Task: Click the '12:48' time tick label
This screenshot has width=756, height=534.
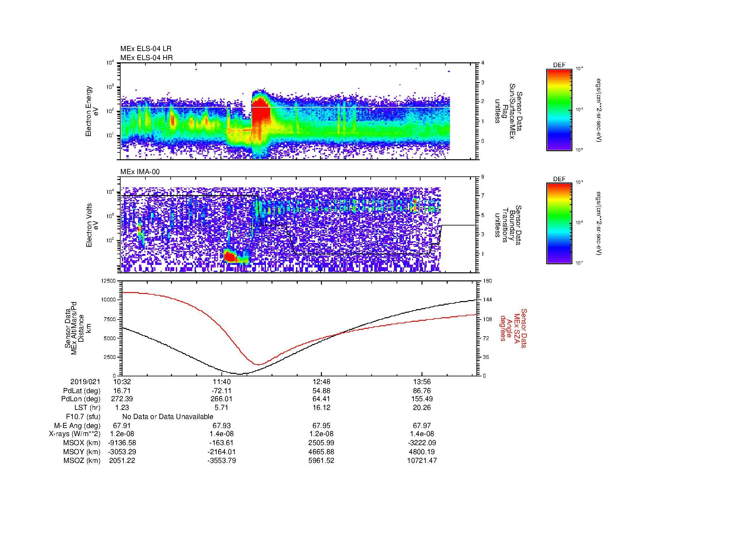Action: 321,382
